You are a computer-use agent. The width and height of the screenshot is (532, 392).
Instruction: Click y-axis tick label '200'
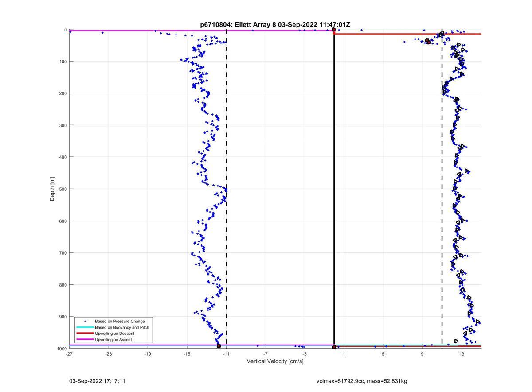(63, 93)
